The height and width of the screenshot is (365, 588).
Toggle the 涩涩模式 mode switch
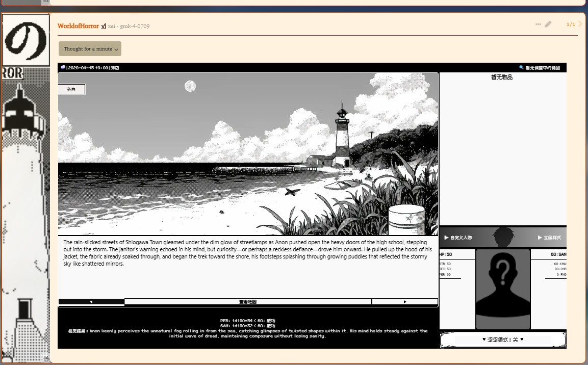(503, 340)
